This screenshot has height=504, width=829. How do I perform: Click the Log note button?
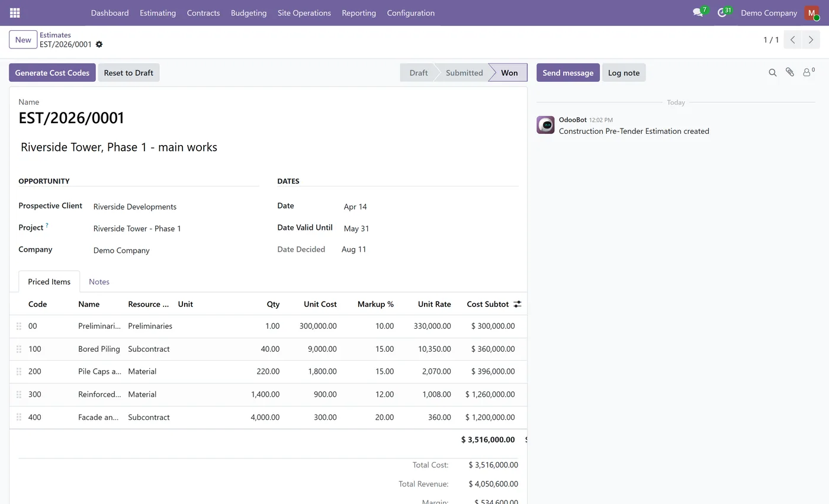click(624, 73)
